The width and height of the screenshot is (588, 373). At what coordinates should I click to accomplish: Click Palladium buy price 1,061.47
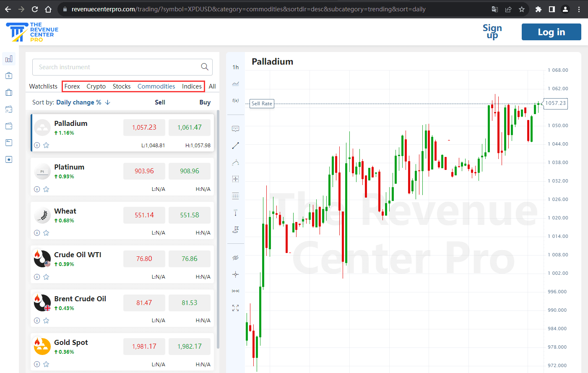click(x=190, y=128)
